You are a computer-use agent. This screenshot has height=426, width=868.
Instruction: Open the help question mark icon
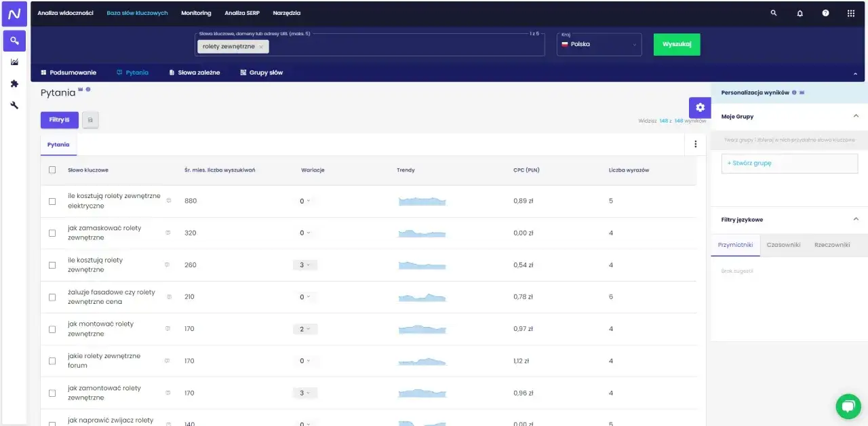pyautogui.click(x=825, y=13)
